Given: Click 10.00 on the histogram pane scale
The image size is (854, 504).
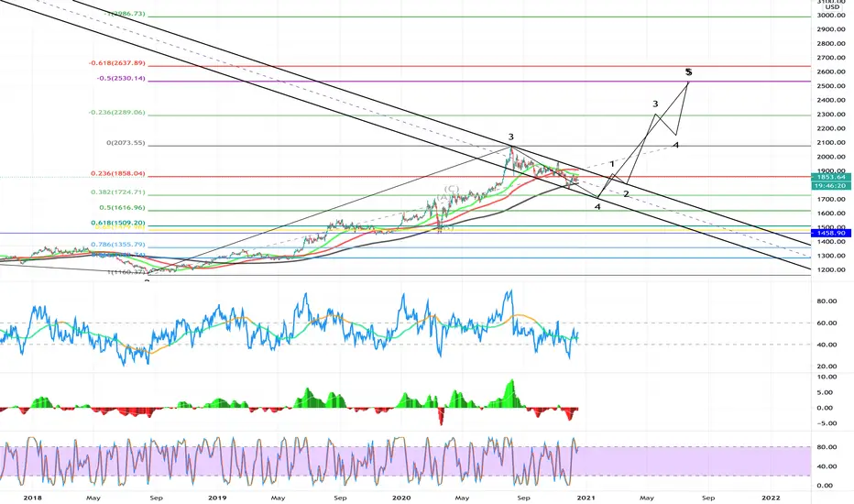Looking at the screenshot, I should click(827, 377).
